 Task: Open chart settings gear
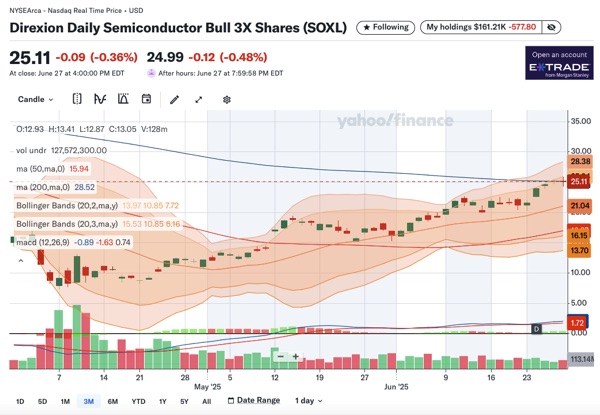click(227, 99)
